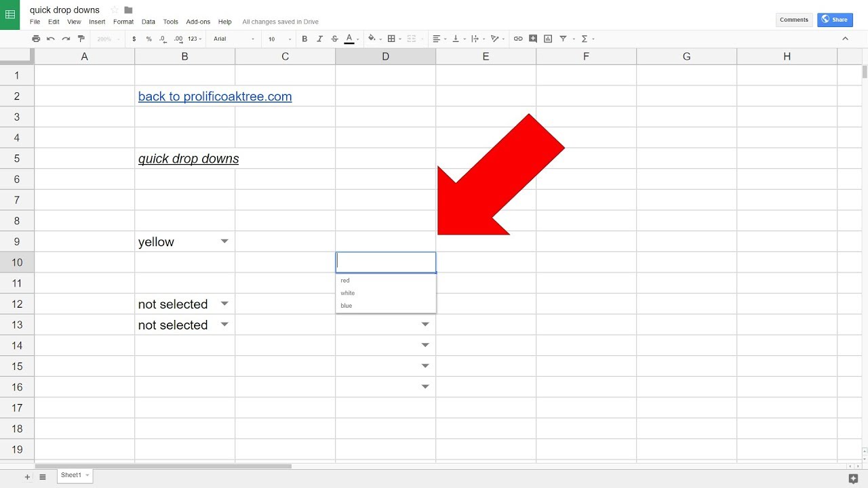Insert a link using the toolbar icon
The image size is (868, 488).
point(518,39)
